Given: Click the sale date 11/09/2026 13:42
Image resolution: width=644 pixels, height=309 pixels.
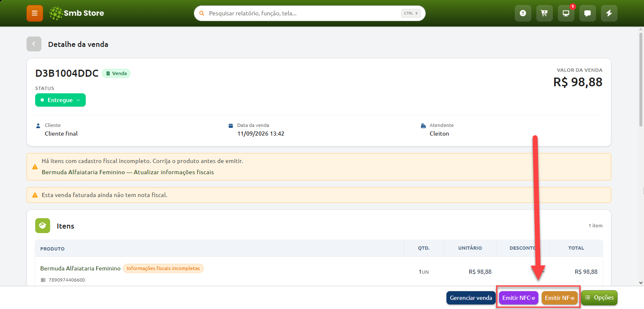Looking at the screenshot, I should 261,134.
